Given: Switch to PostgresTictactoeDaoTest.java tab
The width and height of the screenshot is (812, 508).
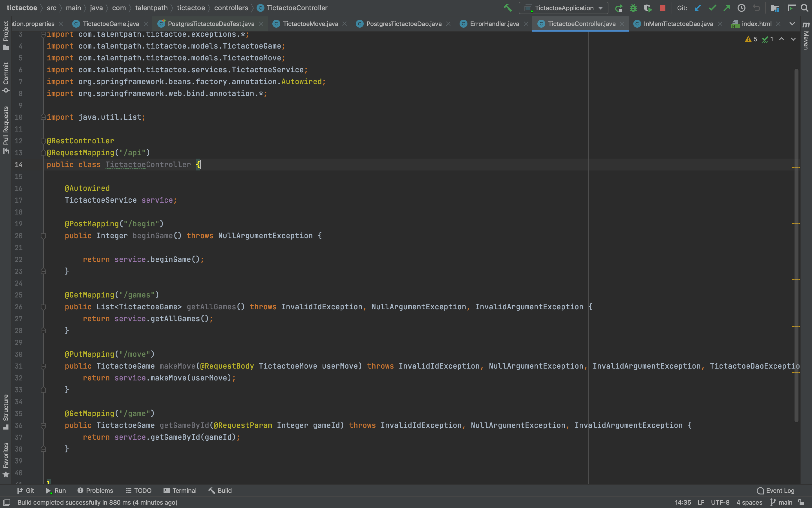Looking at the screenshot, I should 211,23.
